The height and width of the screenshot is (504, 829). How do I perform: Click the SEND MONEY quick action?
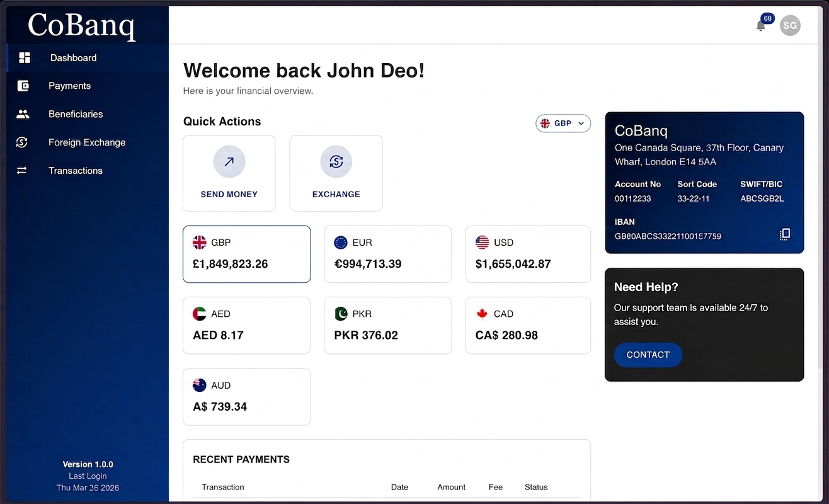tap(229, 173)
